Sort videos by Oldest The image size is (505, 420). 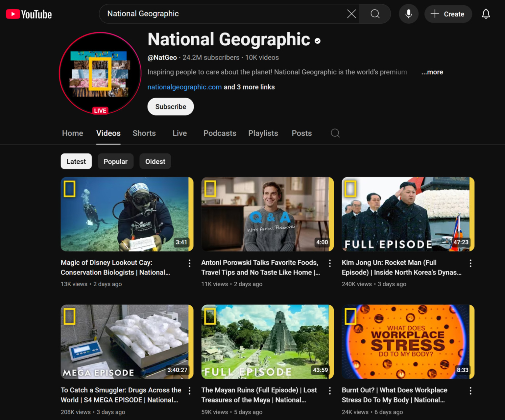(x=155, y=161)
